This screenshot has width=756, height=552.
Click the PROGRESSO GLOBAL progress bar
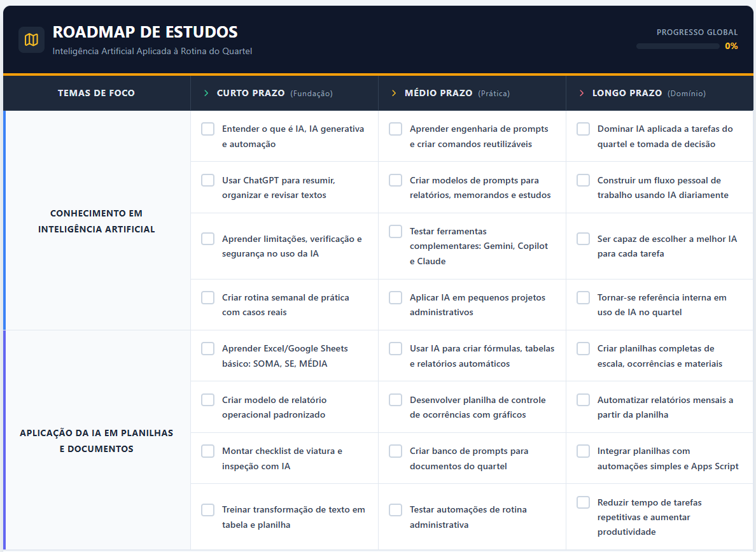pyautogui.click(x=677, y=46)
